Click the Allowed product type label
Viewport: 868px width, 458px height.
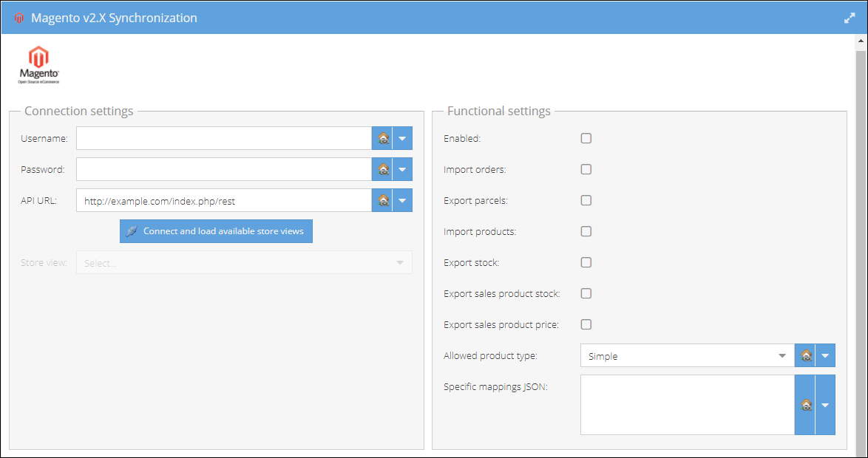(x=490, y=355)
